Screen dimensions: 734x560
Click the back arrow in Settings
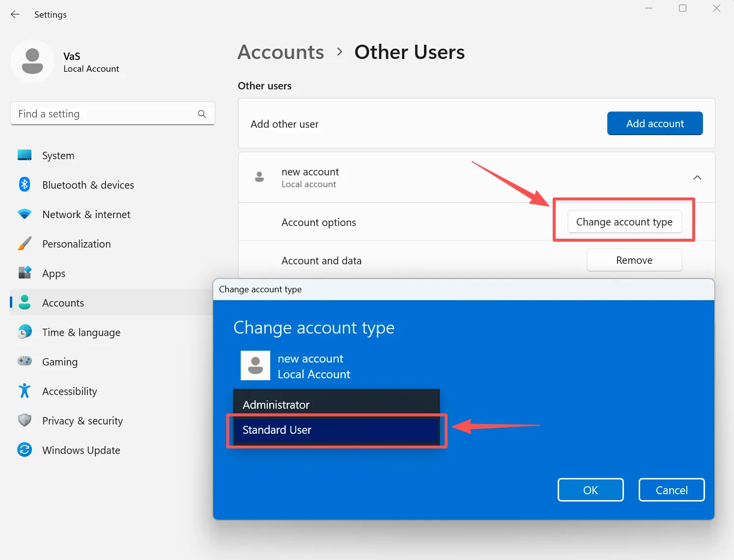pos(15,15)
